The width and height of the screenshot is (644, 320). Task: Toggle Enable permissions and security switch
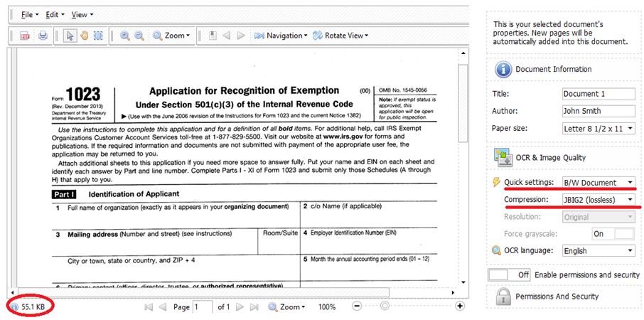point(509,274)
